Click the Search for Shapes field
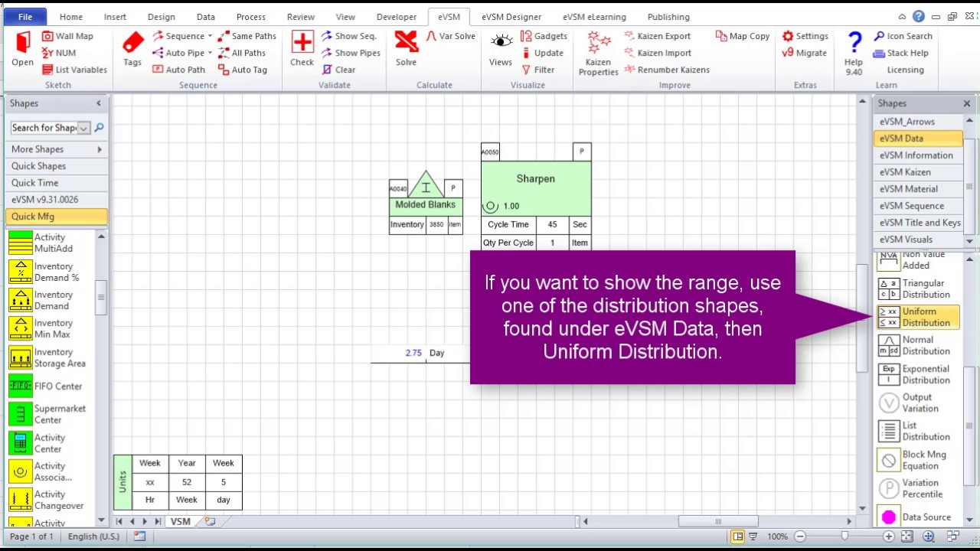 pyautogui.click(x=44, y=128)
